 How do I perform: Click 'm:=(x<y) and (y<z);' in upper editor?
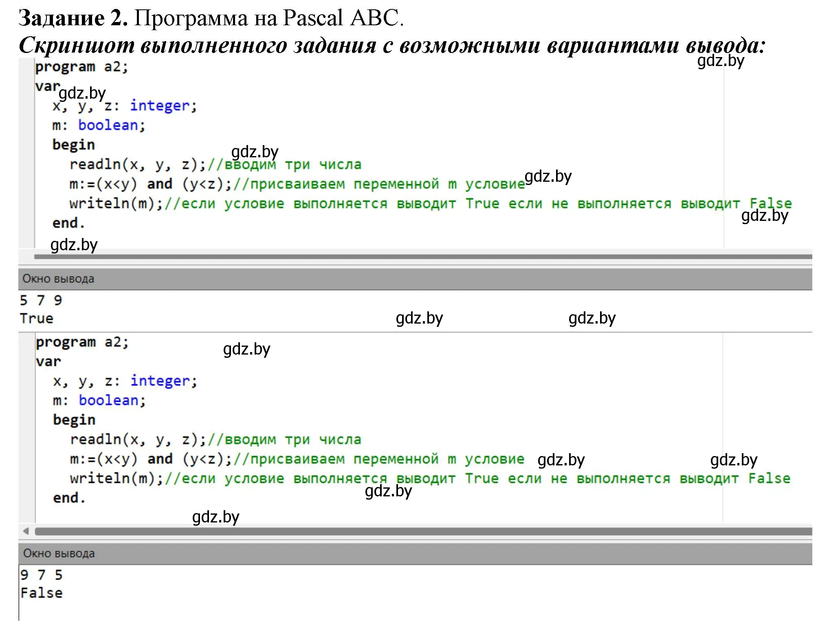coord(151,184)
